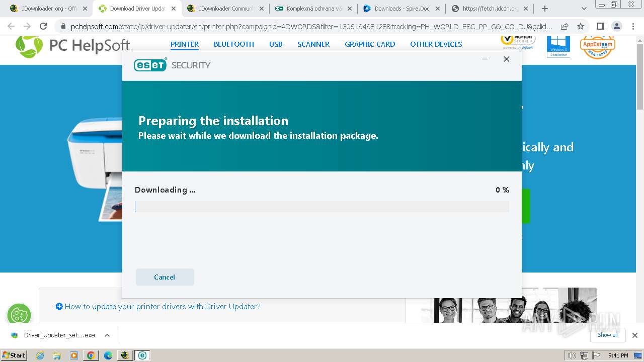Switch to Chrome in taskbar

(91, 355)
